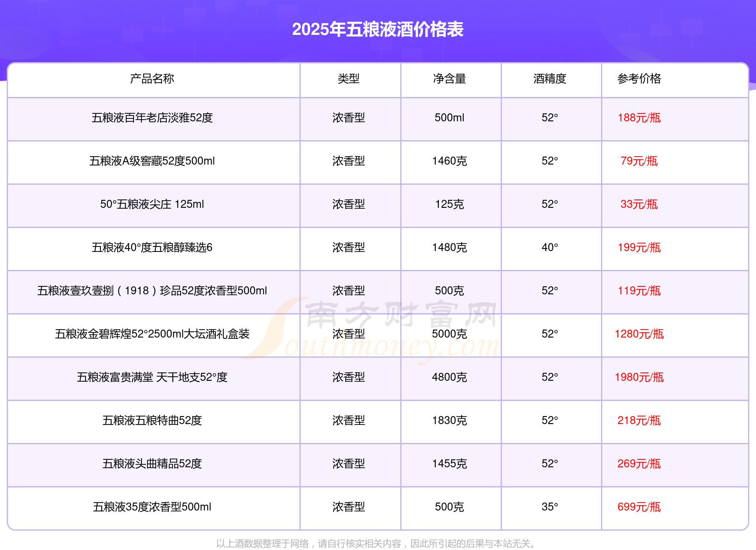756x550 pixels.
Task: Click the 酒精度 column header
Action: (x=550, y=79)
